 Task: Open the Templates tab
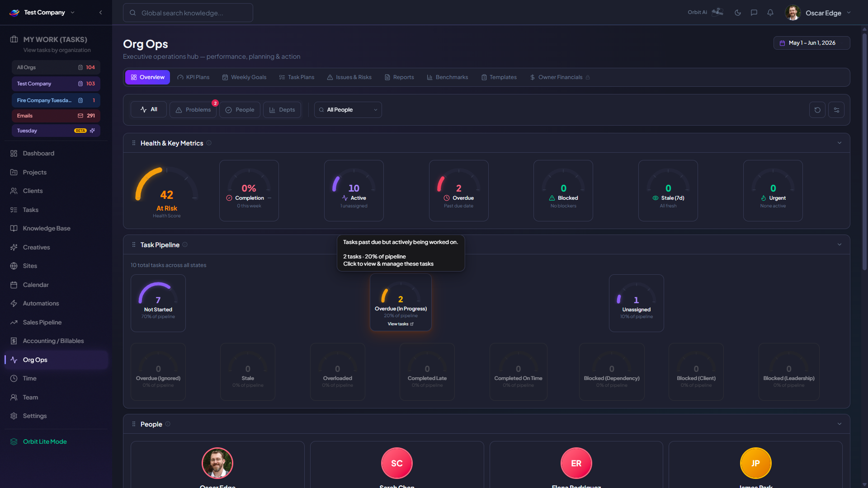tap(499, 77)
